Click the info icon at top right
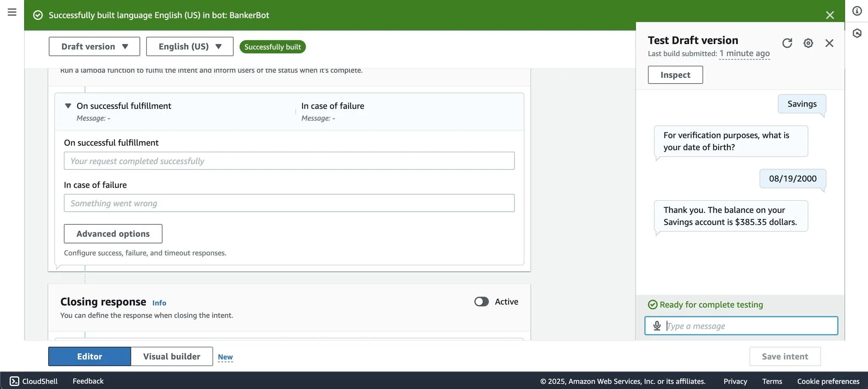This screenshot has height=389, width=868. pyautogui.click(x=857, y=11)
